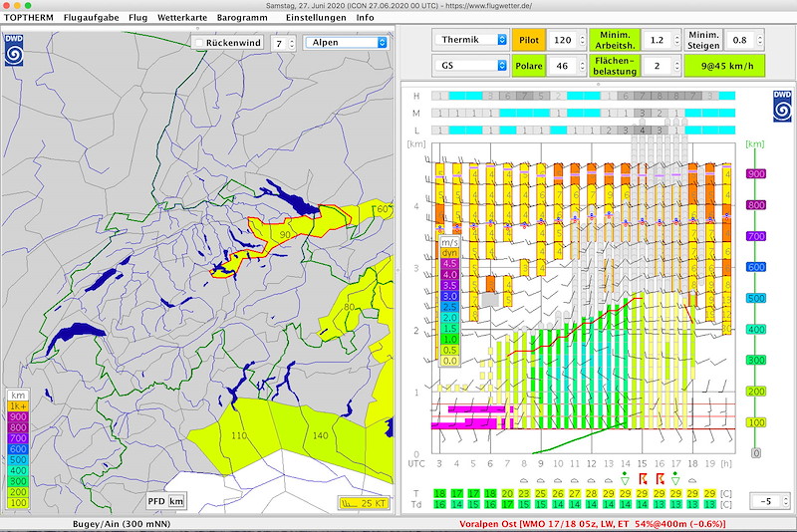Image resolution: width=797 pixels, height=532 pixels.
Task: Open the Einstellungen menu
Action: tap(316, 17)
